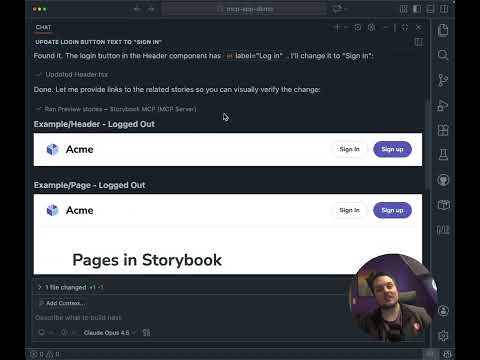Click 'UPDATE LOGIN BUTTON TEXT' chat title
This screenshot has width=480, height=360.
[99, 42]
